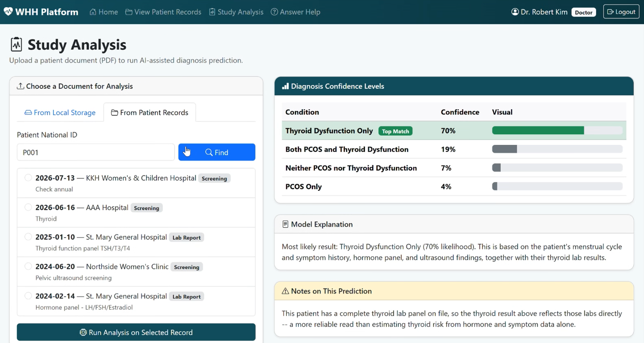Click the Thyroid Dysfunction Only 70% confidence bar
The height and width of the screenshot is (343, 644).
click(557, 131)
